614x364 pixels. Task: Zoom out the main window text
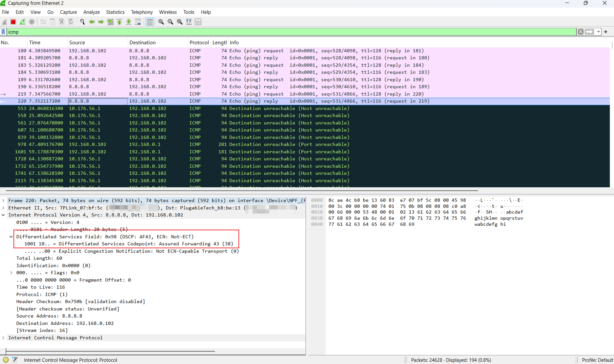click(x=170, y=22)
